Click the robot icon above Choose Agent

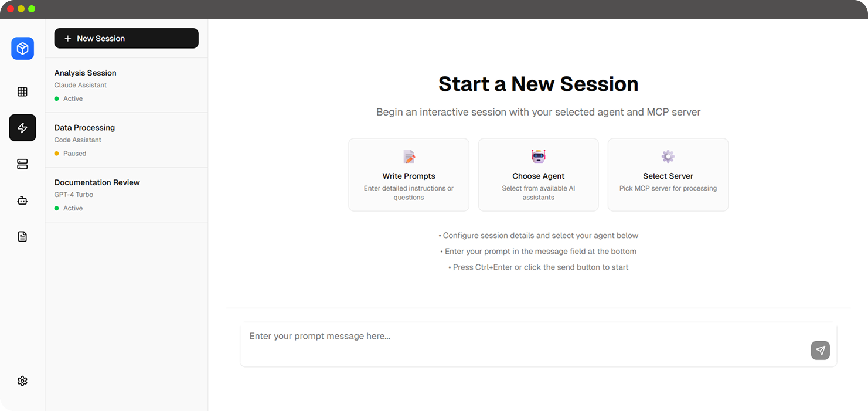point(538,157)
